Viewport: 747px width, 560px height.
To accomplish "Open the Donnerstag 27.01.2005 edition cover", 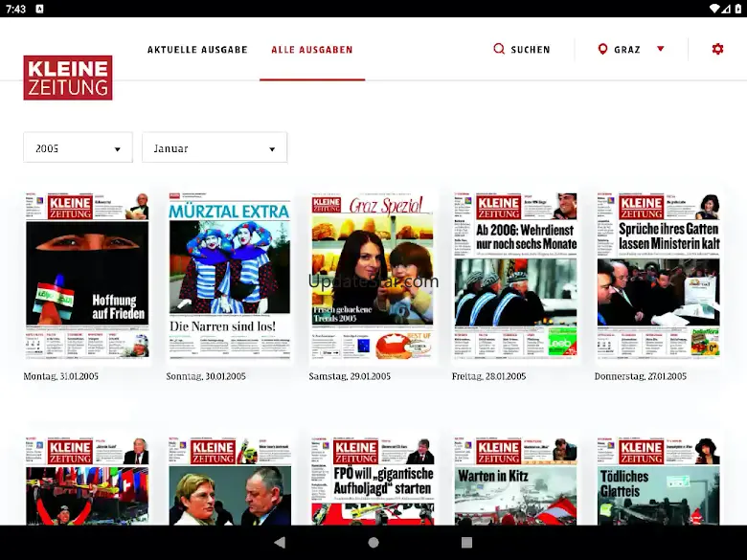I will click(658, 276).
